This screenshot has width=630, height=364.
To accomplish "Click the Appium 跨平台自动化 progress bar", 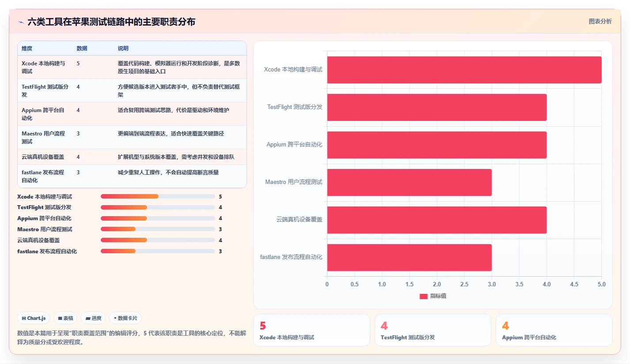I will tap(158, 218).
